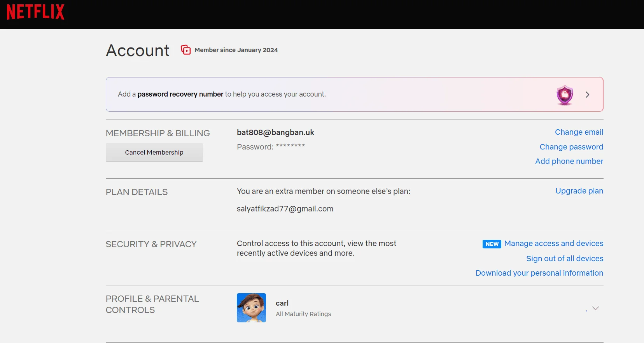Click the account email bat808@bangban.uk

tap(275, 132)
